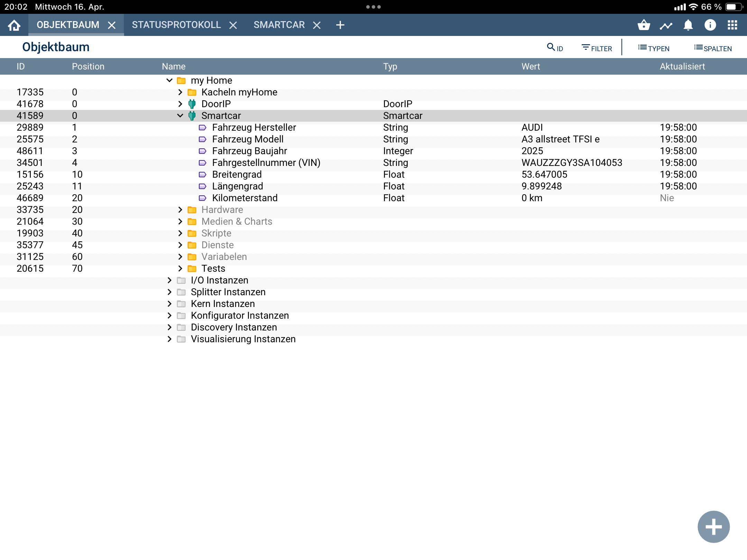Open the info icon
This screenshot has width=747, height=560.
click(710, 25)
